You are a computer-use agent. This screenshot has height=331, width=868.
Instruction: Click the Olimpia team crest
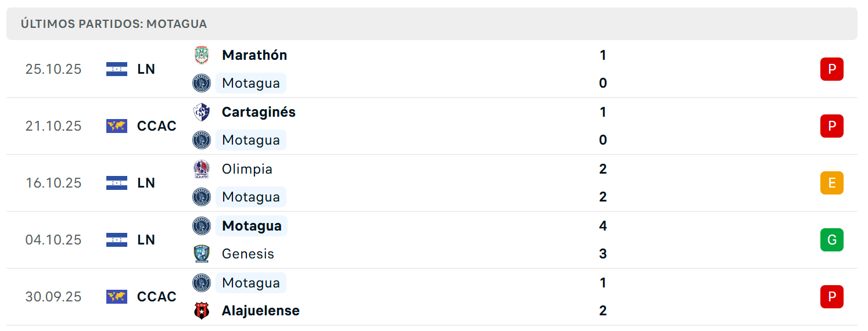point(202,169)
